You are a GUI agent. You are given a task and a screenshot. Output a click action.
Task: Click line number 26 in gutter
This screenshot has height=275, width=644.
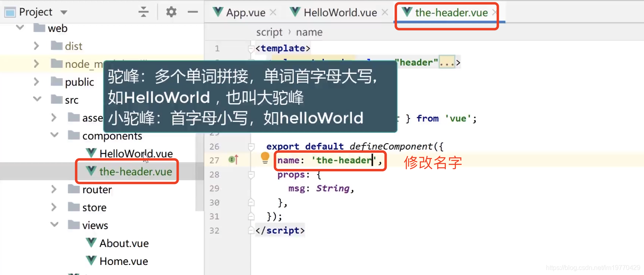click(214, 147)
